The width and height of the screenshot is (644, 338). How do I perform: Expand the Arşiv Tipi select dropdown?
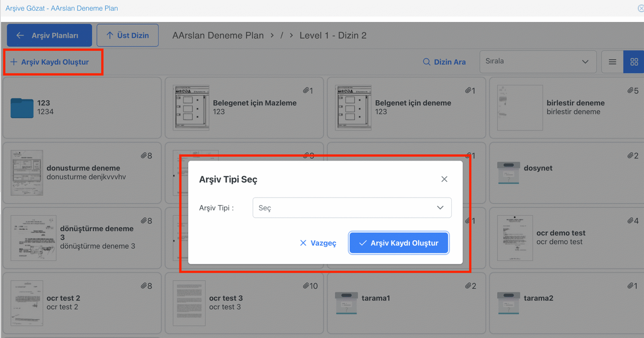(352, 208)
